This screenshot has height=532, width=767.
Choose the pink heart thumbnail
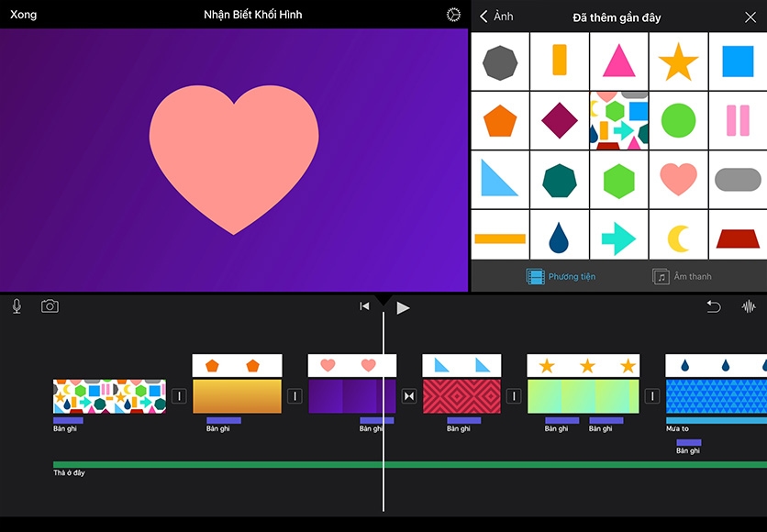click(x=678, y=179)
